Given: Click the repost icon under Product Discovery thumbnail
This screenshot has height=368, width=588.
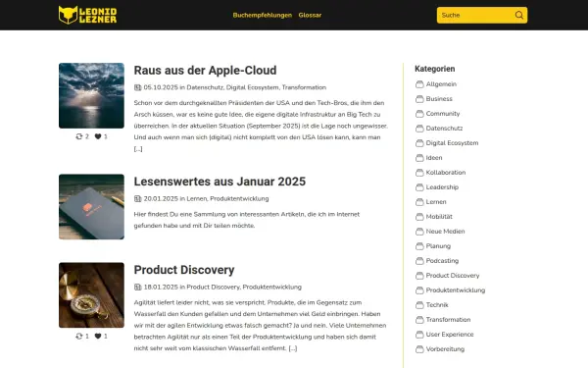Looking at the screenshot, I should pos(78,336).
